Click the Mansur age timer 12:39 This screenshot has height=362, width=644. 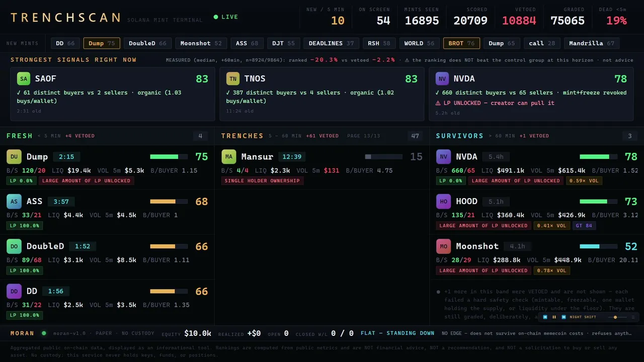(292, 157)
